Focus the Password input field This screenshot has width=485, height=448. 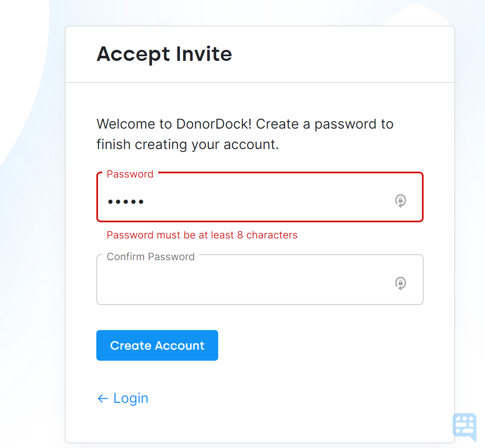pyautogui.click(x=234, y=201)
